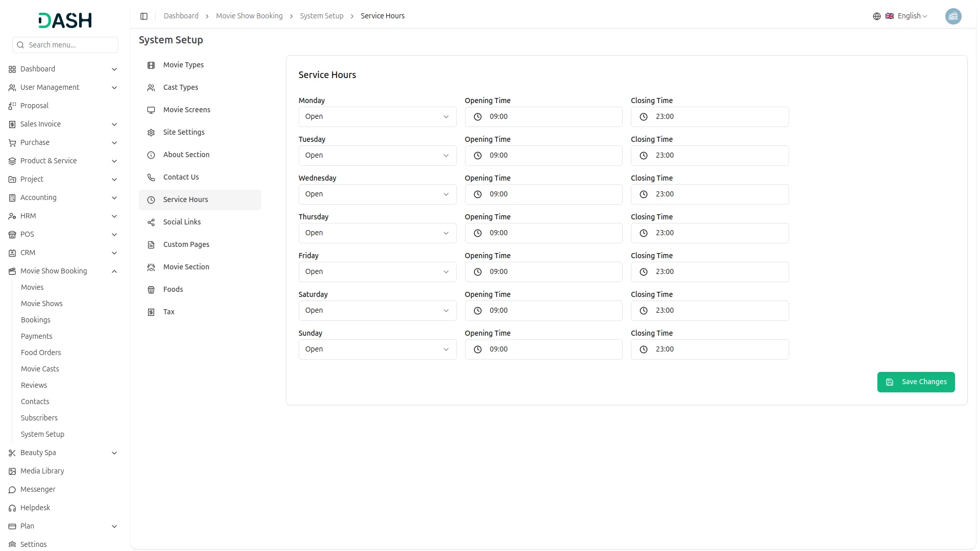The image size is (980, 551).
Task: Click the user profile avatar
Action: pyautogui.click(x=953, y=16)
